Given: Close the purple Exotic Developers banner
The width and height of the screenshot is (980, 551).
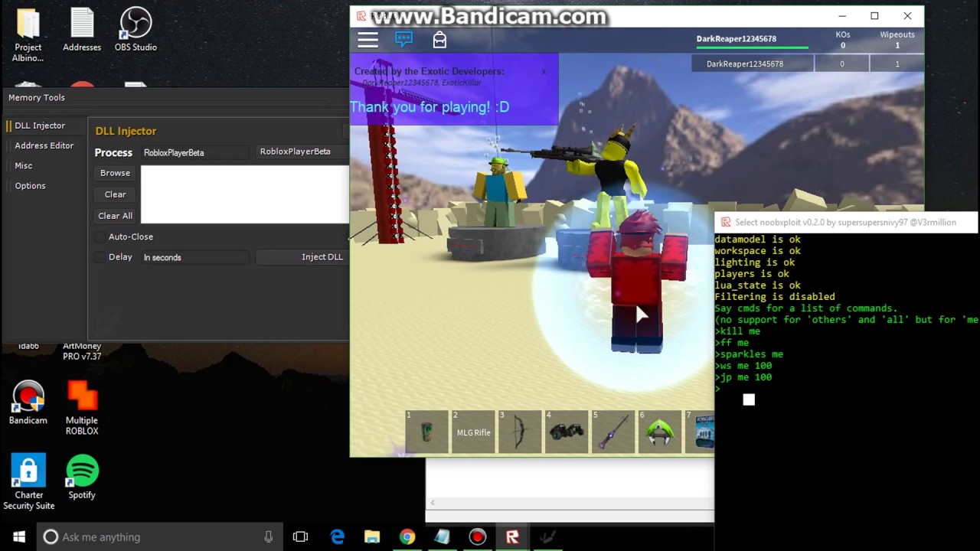Looking at the screenshot, I should [544, 72].
